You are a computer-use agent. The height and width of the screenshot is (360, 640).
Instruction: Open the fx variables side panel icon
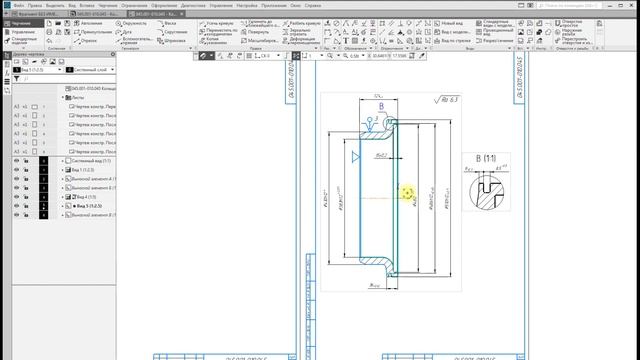[x=7, y=73]
